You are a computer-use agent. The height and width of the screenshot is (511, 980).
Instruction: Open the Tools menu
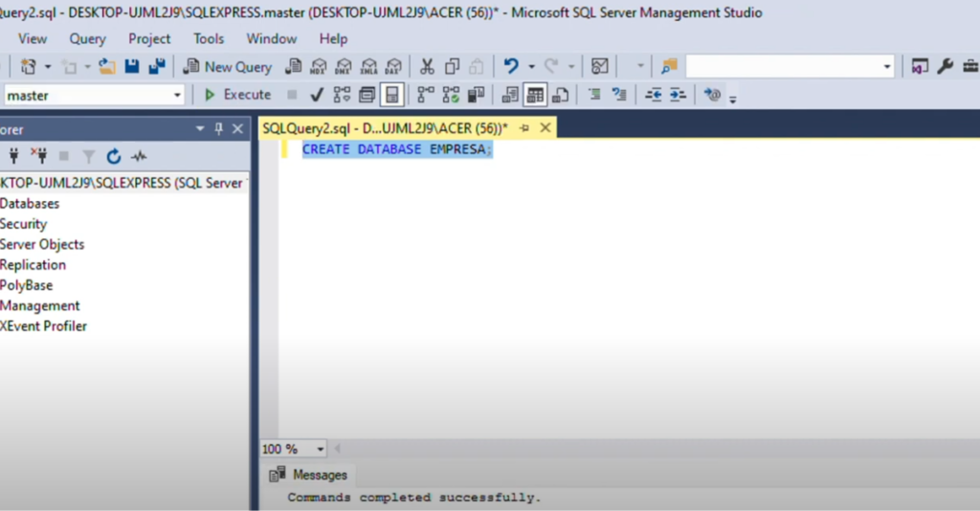click(x=209, y=38)
